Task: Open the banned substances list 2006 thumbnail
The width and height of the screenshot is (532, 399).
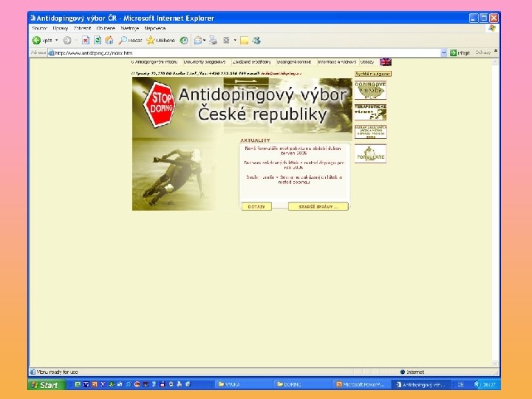Action: point(370,132)
